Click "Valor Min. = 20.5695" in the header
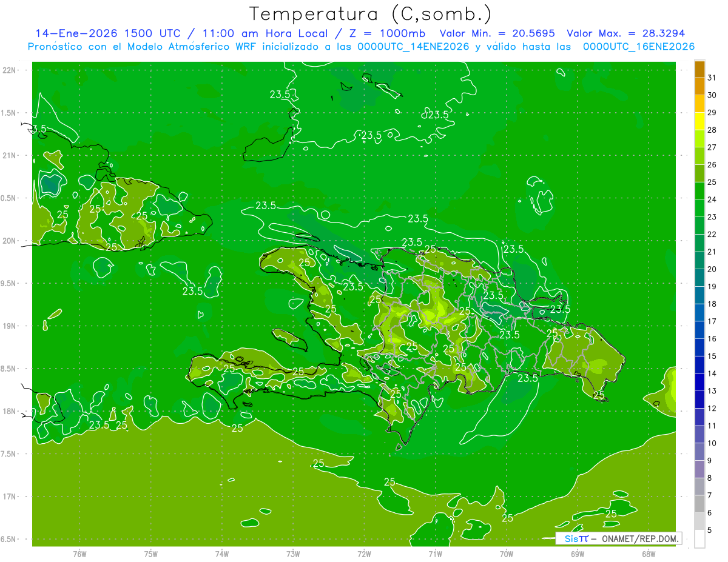Screen dimensions: 728x562 pyautogui.click(x=497, y=33)
